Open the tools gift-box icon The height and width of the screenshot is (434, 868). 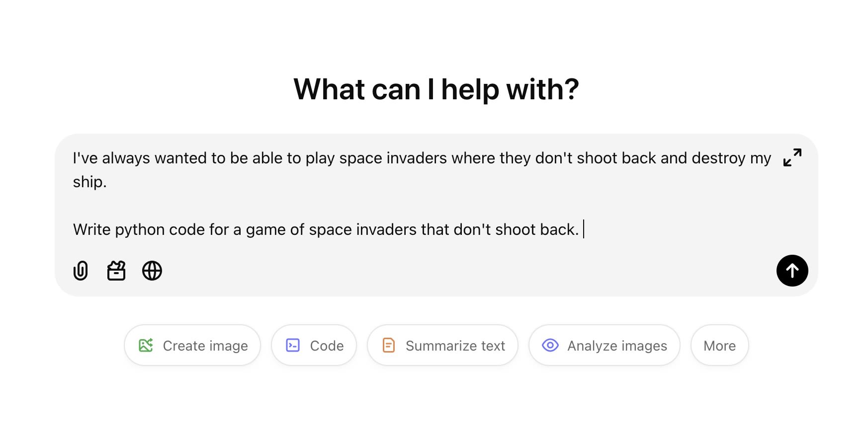click(116, 271)
